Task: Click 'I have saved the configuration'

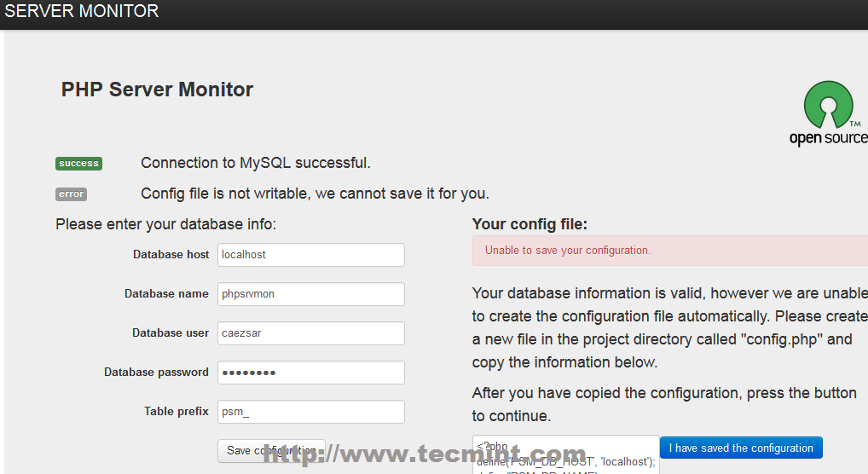Action: 741,448
